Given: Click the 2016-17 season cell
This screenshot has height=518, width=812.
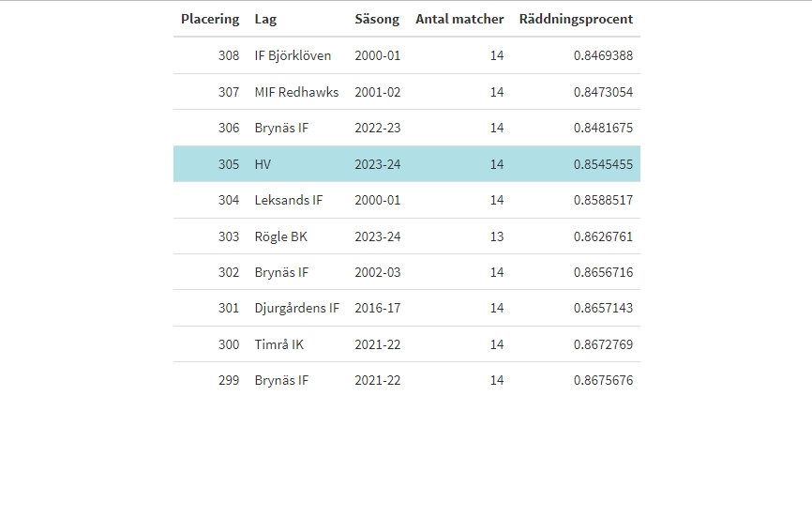Looking at the screenshot, I should point(377,308).
